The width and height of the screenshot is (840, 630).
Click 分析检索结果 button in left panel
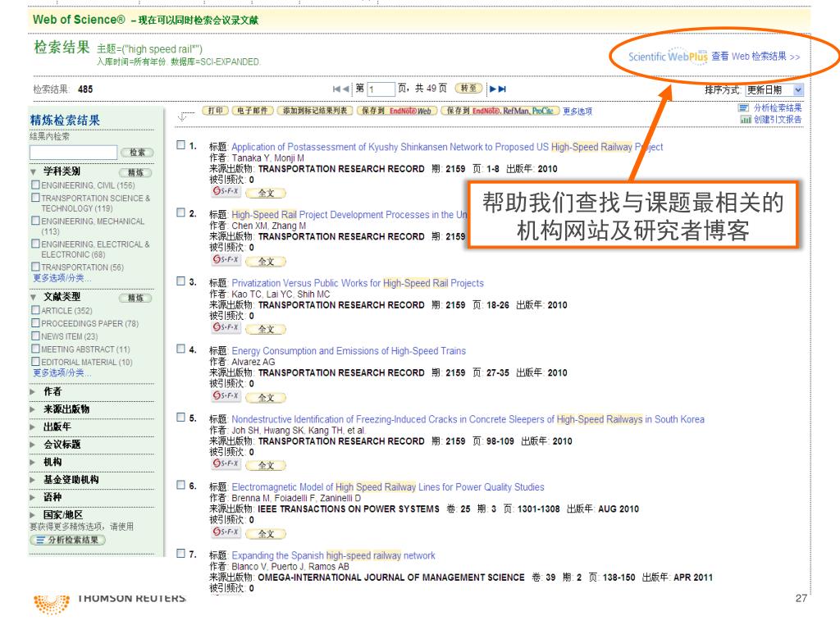coord(67,540)
